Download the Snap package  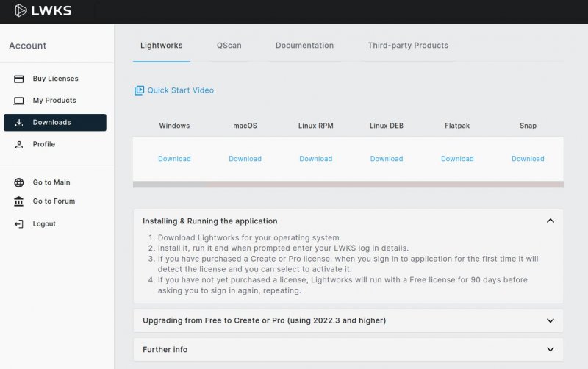tap(528, 159)
